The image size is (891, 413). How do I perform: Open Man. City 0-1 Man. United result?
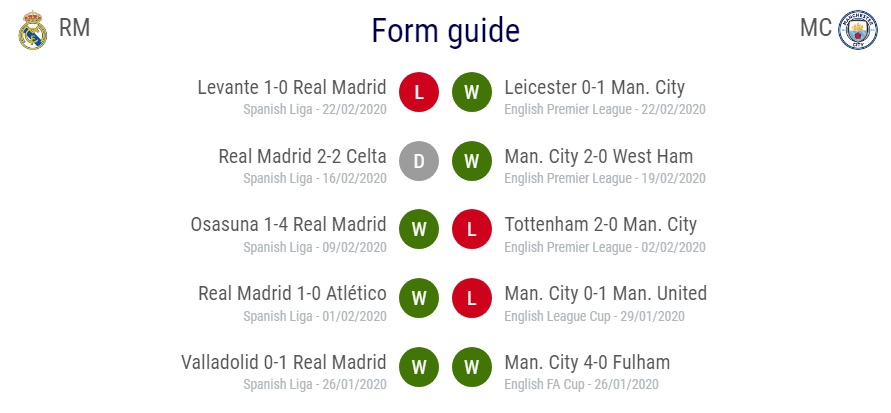[606, 293]
